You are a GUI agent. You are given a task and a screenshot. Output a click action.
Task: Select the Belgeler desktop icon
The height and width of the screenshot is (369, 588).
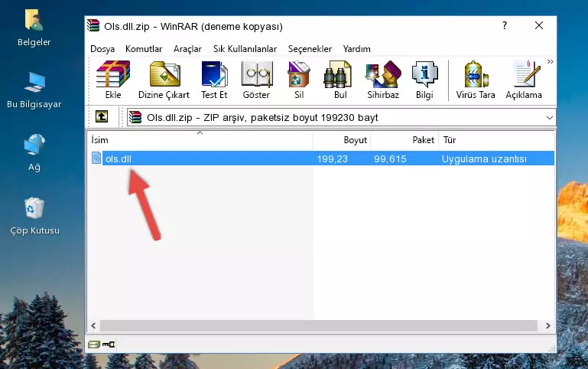[34, 28]
